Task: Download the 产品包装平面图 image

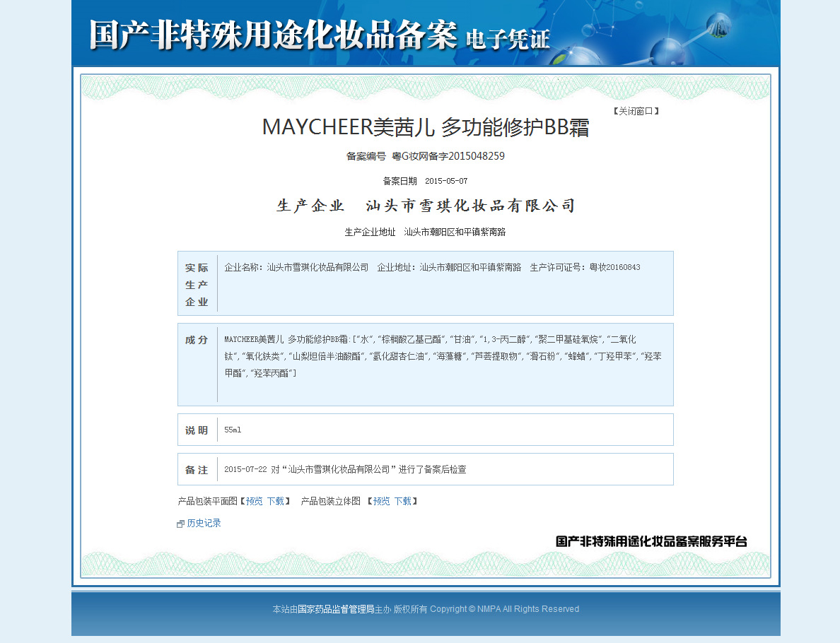Action: point(275,501)
